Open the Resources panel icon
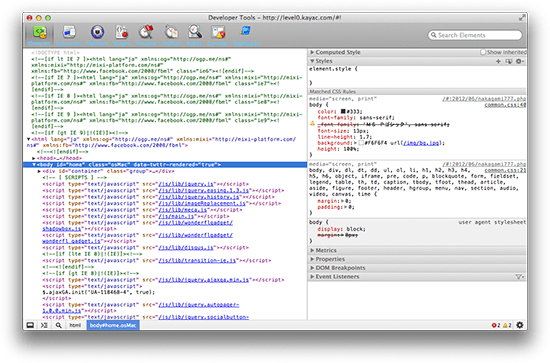The height and width of the screenshot is (363, 550). tap(69, 35)
